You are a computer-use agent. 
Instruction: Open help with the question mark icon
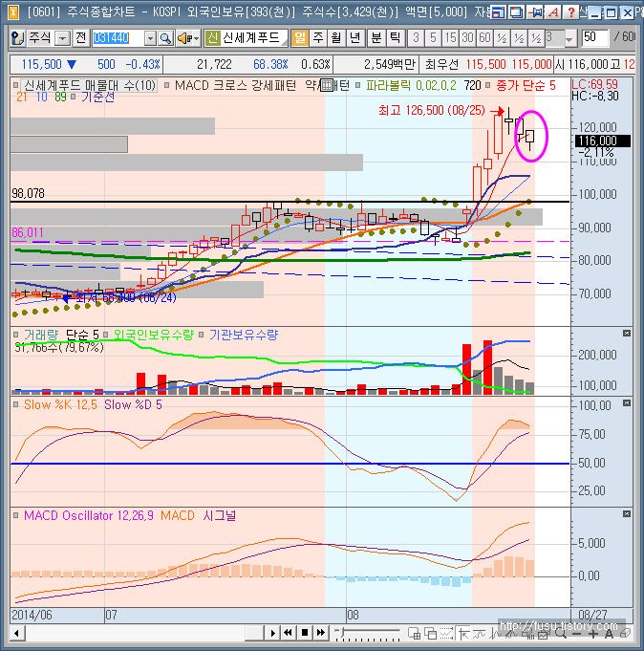571,12
